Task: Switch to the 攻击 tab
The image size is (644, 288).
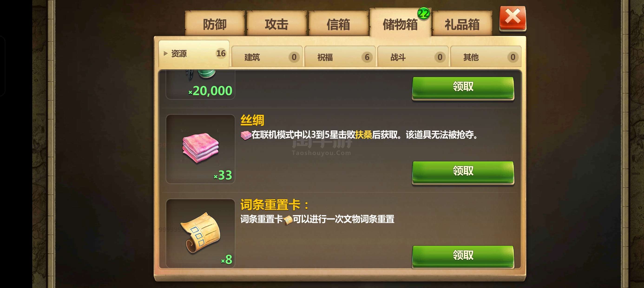Action: 276,24
